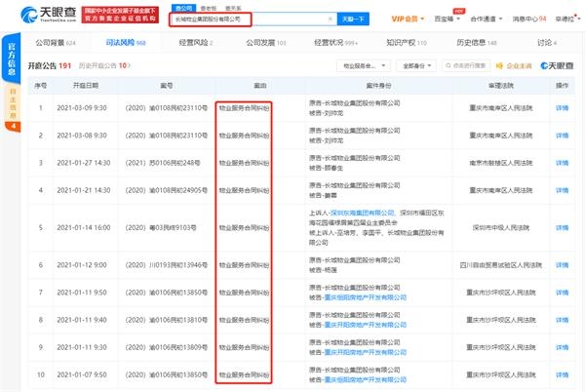Open 历史开庭公告 10 link

pyautogui.click(x=104, y=65)
